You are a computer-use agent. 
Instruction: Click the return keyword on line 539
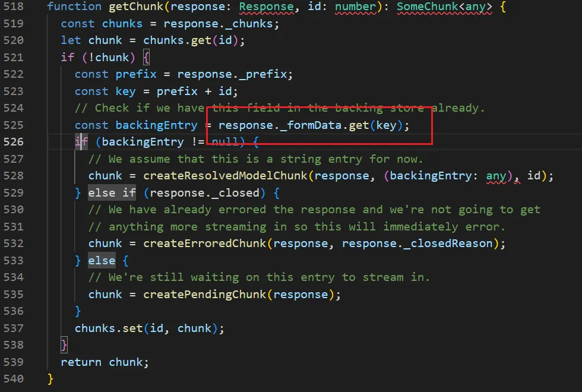81,362
